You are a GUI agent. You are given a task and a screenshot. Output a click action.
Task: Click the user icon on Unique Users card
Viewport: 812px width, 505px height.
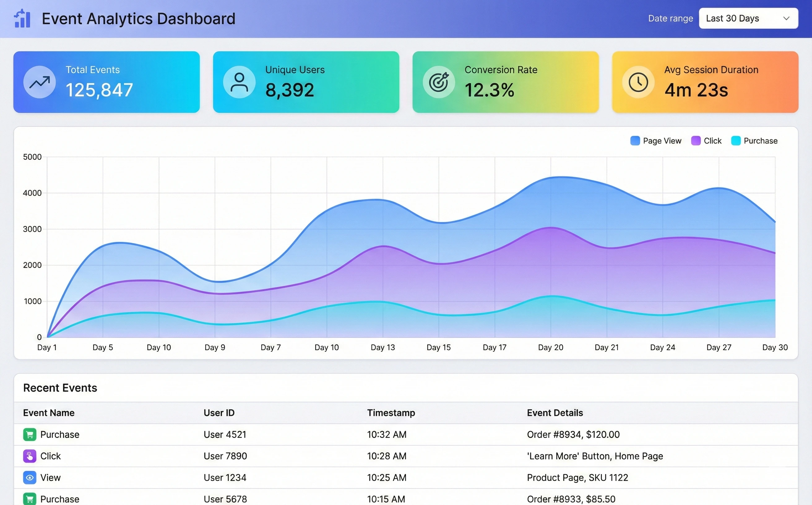pos(239,82)
